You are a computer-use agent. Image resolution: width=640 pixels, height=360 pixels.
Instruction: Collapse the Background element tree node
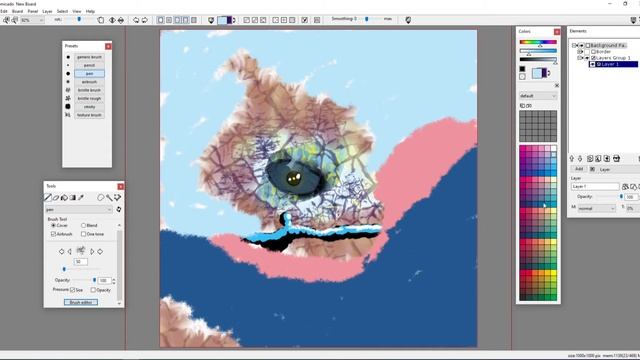click(x=574, y=45)
